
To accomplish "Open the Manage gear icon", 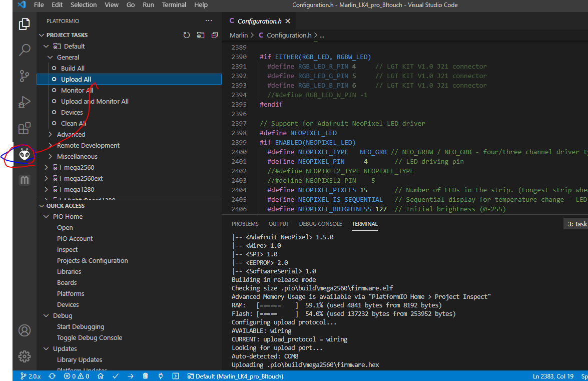I will pyautogui.click(x=25, y=356).
